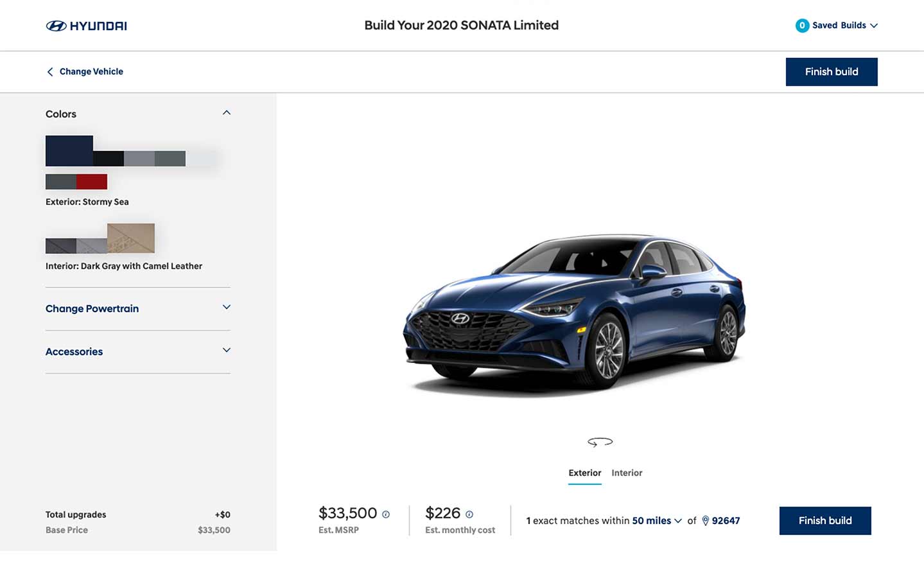Click the top Finish build button
This screenshot has height=578, width=924.
[831, 72]
